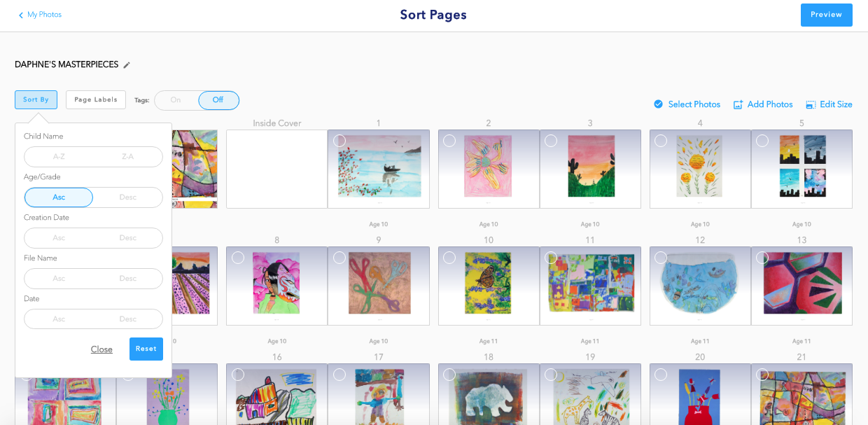Click the Edit Size icon

click(x=811, y=105)
